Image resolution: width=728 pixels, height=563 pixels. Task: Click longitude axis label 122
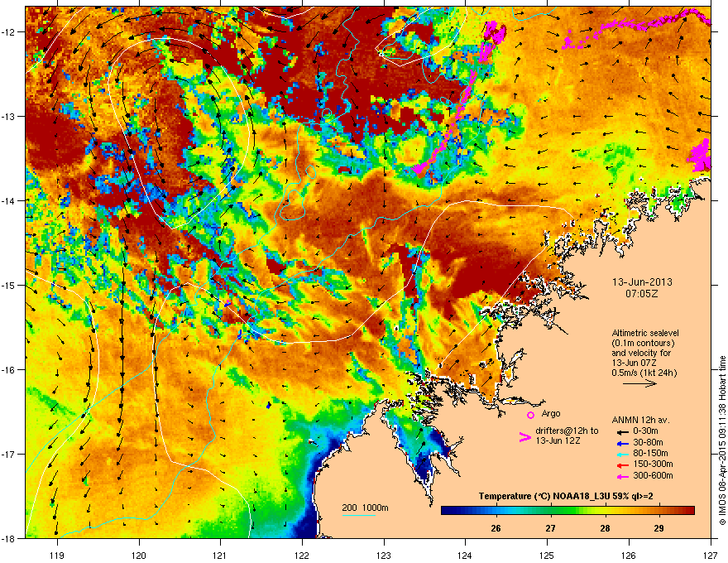pyautogui.click(x=302, y=555)
